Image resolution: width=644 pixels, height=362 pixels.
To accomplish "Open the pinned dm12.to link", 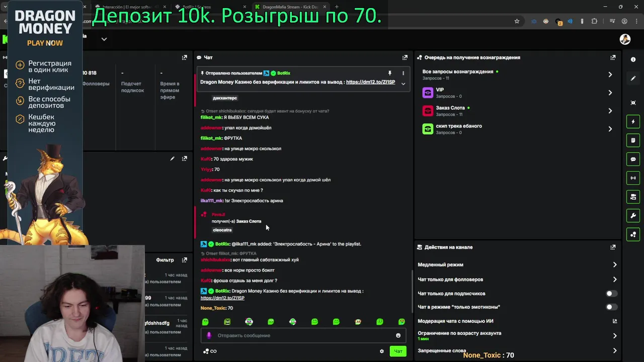I will click(x=370, y=82).
